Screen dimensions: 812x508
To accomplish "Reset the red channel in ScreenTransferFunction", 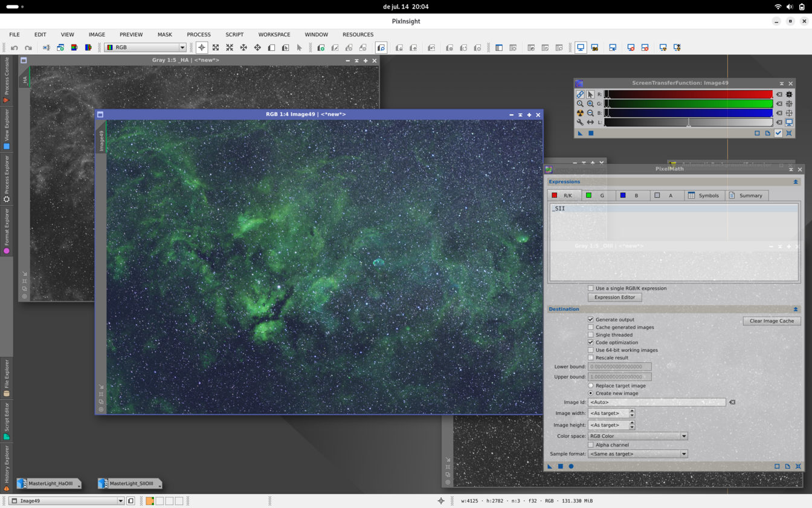I will click(x=779, y=94).
